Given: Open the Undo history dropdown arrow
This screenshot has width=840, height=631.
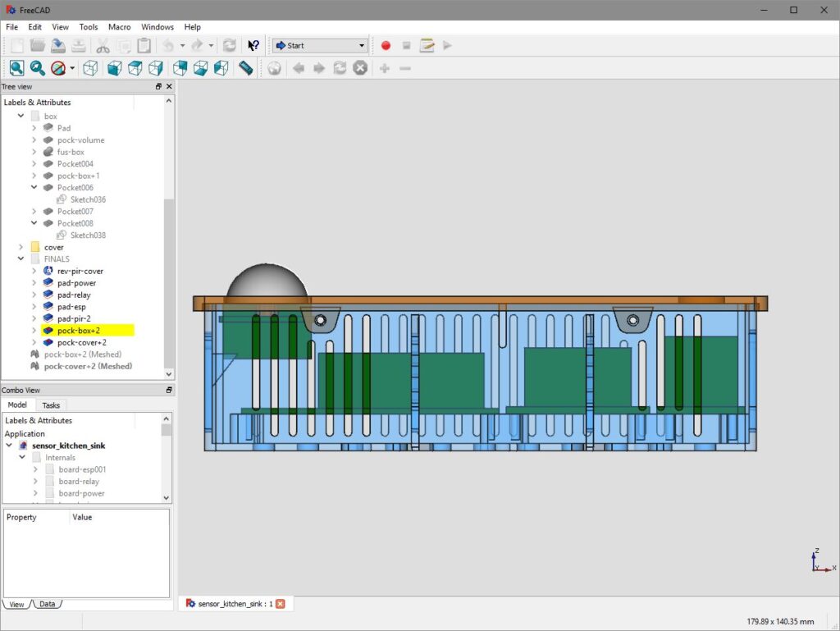Looking at the screenshot, I should click(x=183, y=45).
